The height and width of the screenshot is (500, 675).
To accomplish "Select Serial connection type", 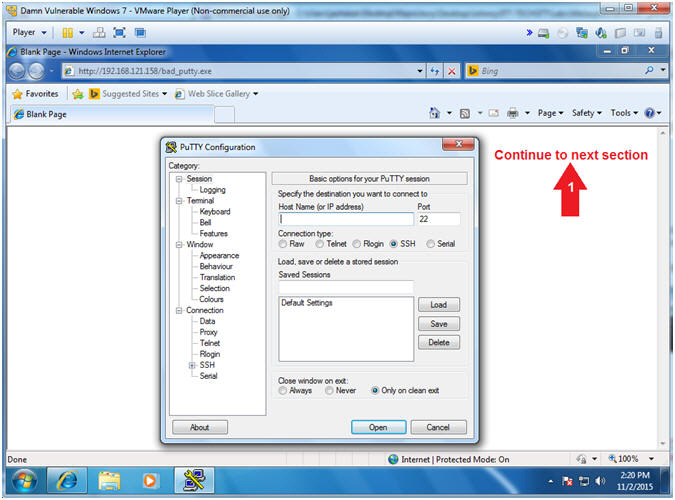I will [430, 244].
